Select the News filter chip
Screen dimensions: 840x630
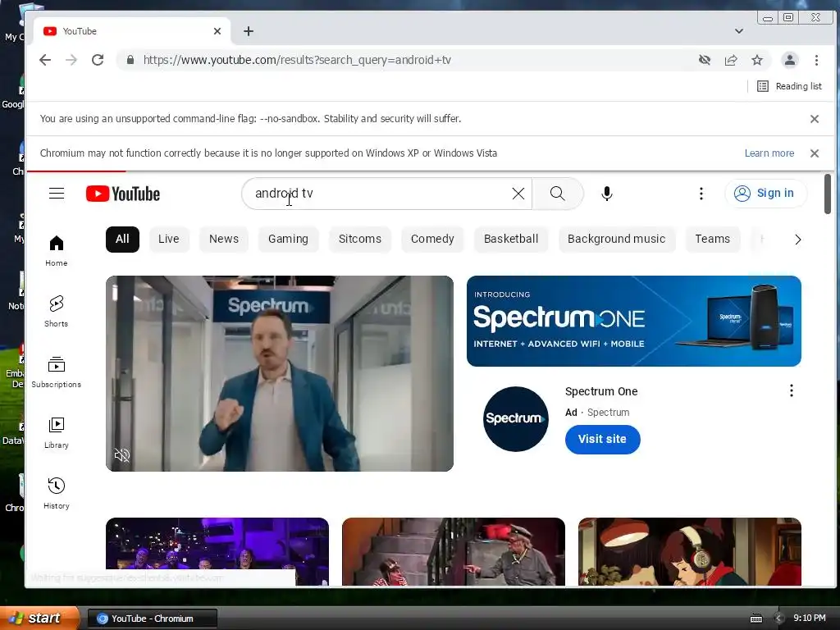pyautogui.click(x=224, y=239)
